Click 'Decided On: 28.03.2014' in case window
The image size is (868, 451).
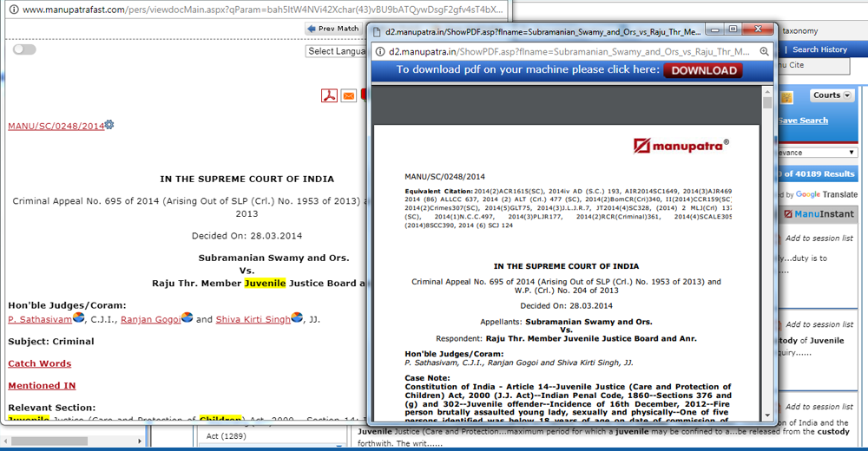(247, 236)
